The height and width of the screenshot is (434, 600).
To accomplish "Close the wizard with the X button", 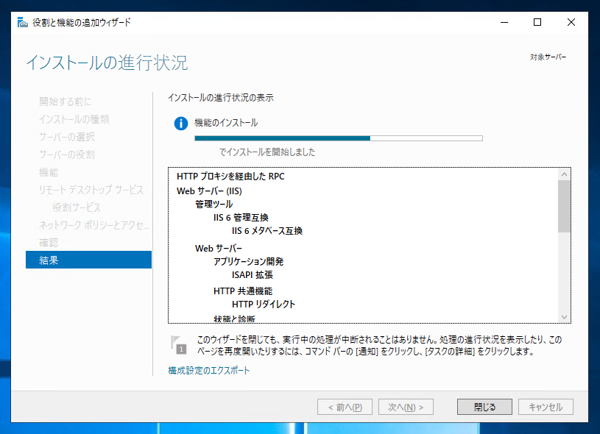I will tap(571, 23).
